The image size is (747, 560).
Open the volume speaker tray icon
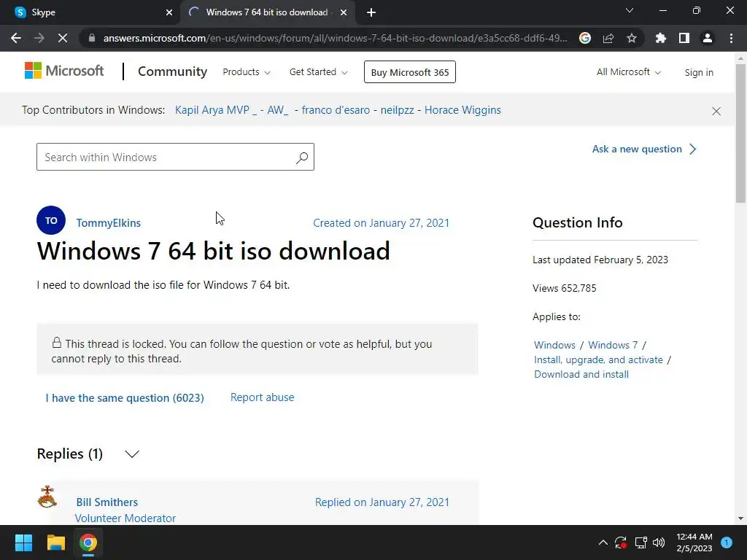(x=659, y=542)
